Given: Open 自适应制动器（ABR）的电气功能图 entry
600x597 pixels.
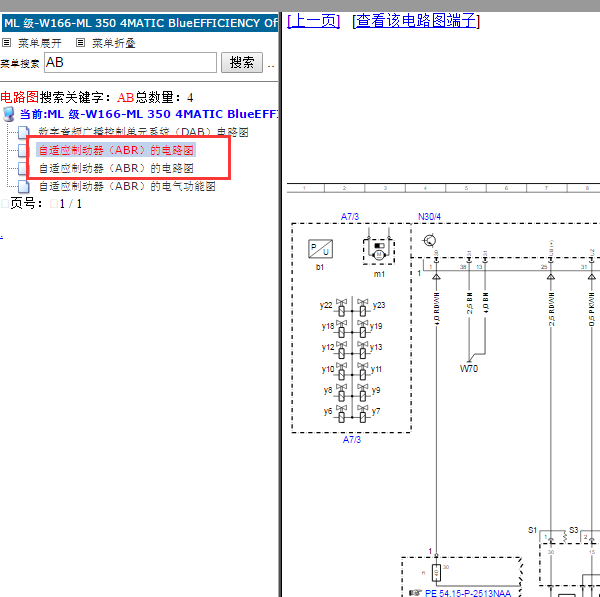Looking at the screenshot, I should click(127, 186).
